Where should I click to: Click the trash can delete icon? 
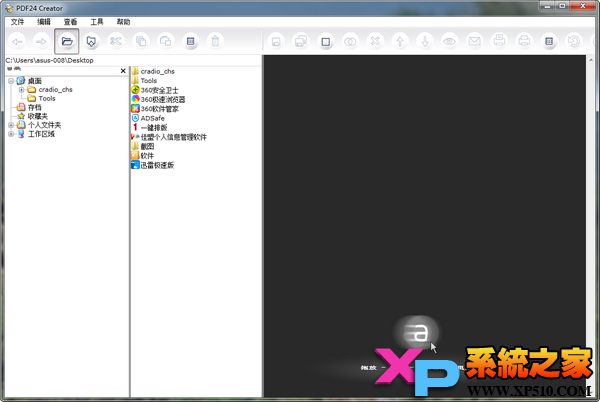(x=215, y=41)
